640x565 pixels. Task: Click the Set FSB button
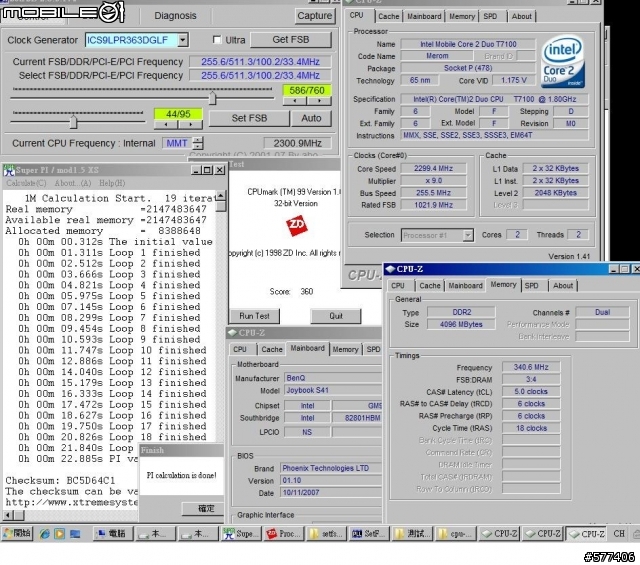[x=249, y=118]
